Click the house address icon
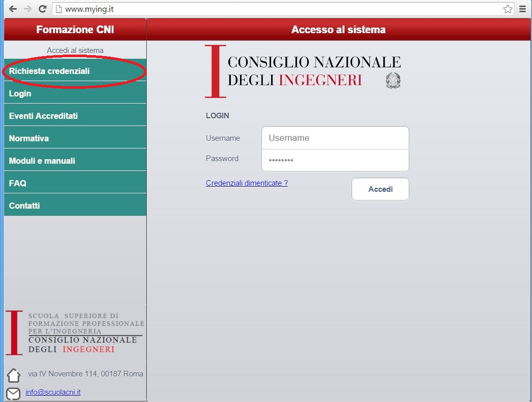The image size is (532, 402). click(14, 375)
